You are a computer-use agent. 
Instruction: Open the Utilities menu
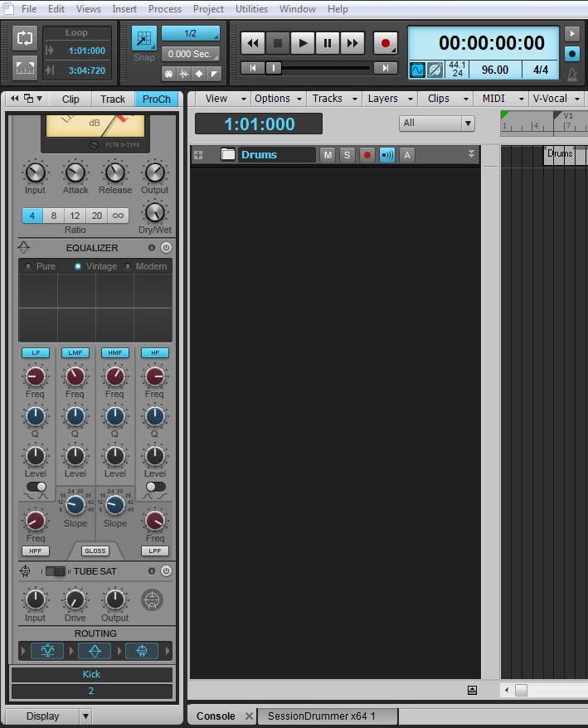click(251, 9)
